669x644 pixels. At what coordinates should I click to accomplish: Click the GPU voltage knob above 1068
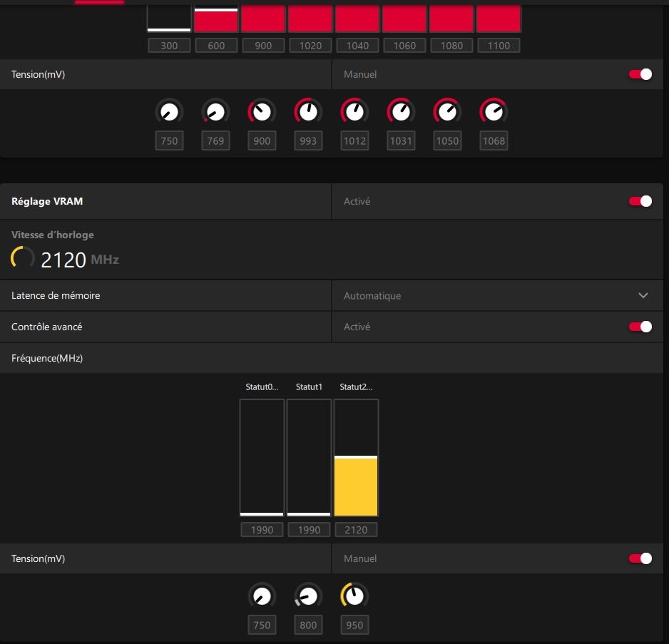pos(494,112)
